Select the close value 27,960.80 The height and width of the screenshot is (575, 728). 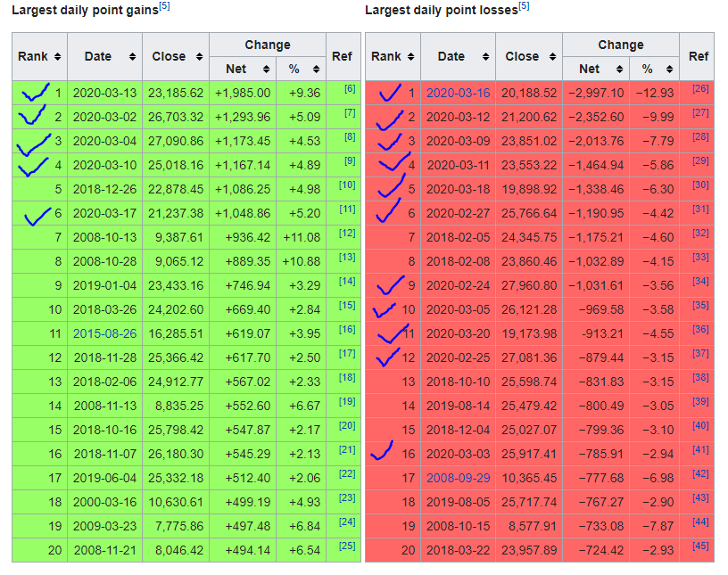pyautogui.click(x=529, y=285)
